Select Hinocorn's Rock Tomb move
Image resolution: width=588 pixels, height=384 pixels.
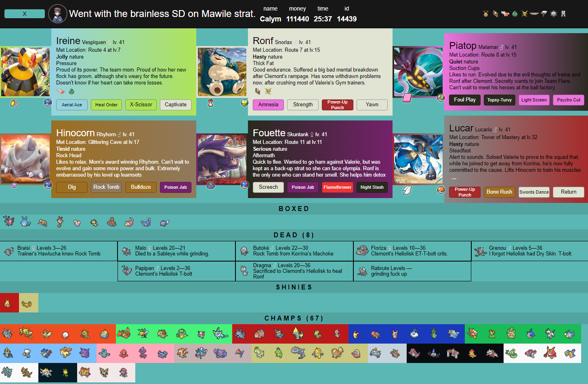point(106,187)
